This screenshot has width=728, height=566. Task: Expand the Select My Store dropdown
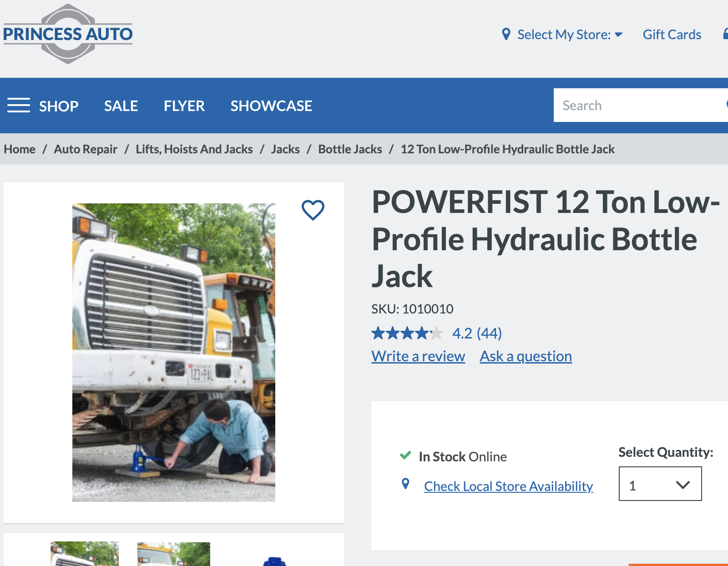[x=570, y=35]
